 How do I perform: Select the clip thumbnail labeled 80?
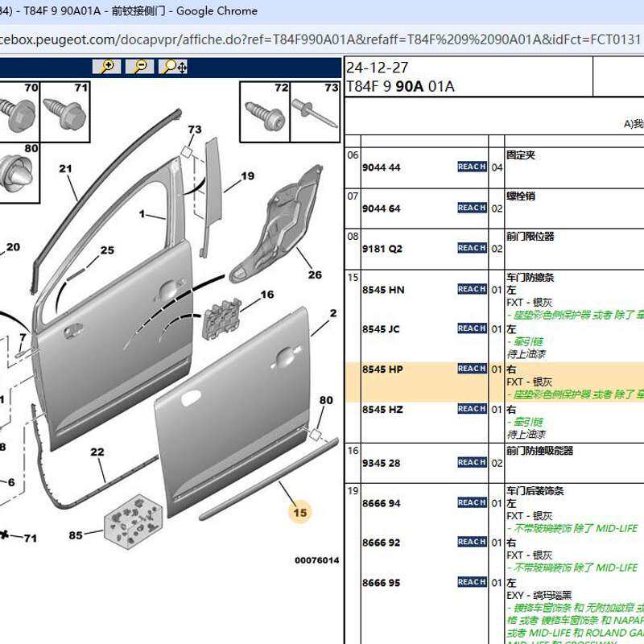tap(19, 172)
